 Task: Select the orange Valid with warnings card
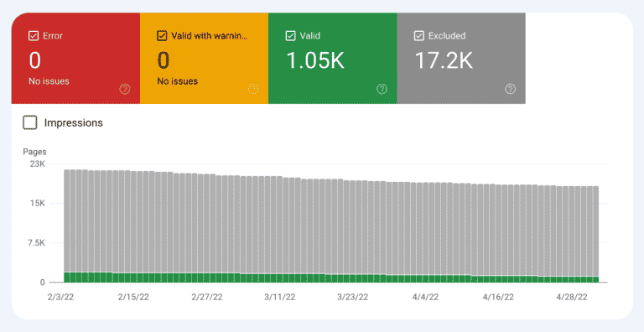(x=204, y=58)
